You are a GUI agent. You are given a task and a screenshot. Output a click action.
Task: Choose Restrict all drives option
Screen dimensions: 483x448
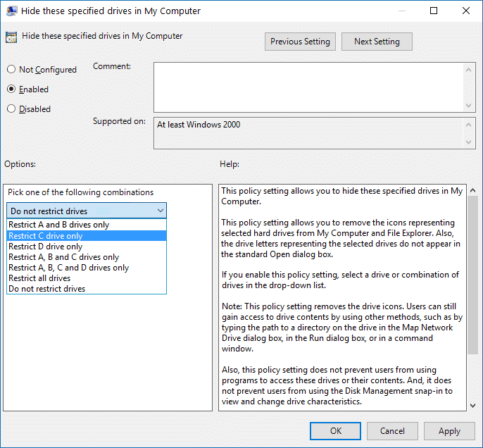coord(39,278)
